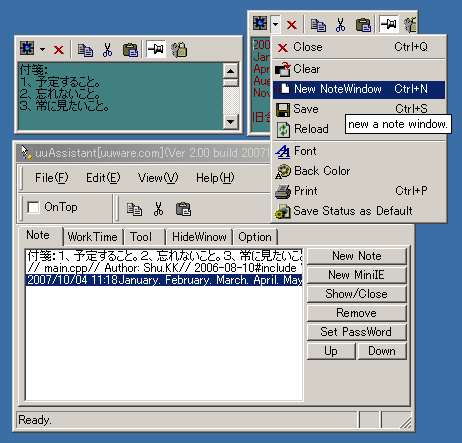Expand the dropdown arrow in the left note toolbar
This screenshot has width=462, height=443.
42,50
